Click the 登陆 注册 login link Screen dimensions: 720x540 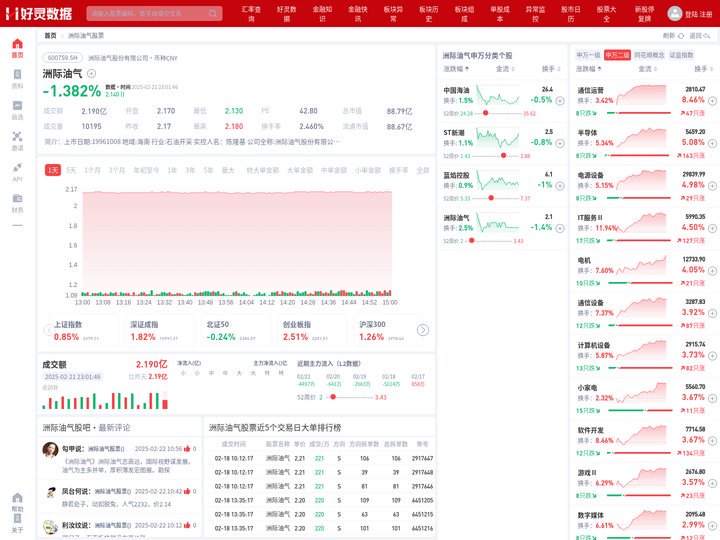[x=698, y=14]
